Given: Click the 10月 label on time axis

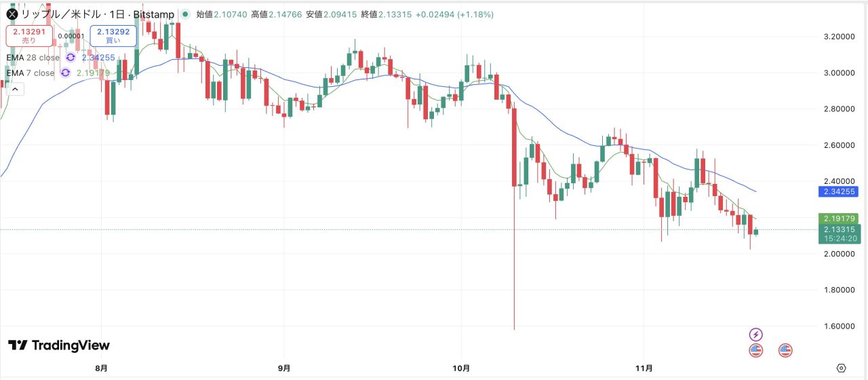Looking at the screenshot, I should (x=461, y=368).
